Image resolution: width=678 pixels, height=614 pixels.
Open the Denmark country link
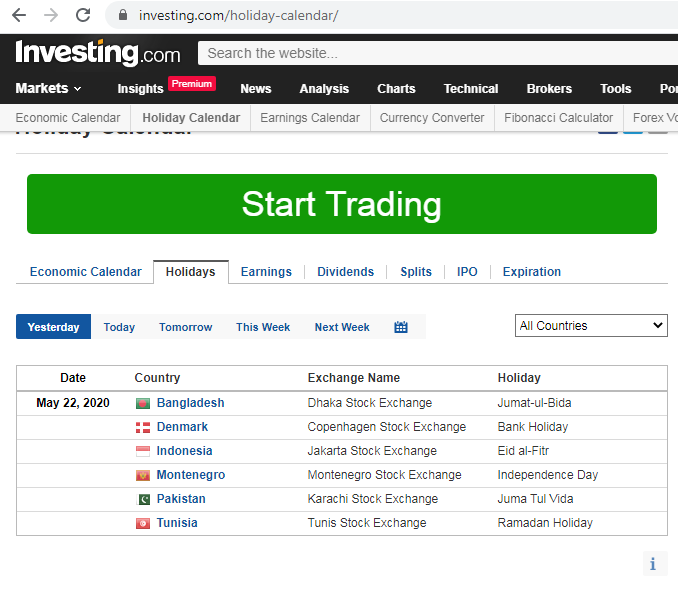[x=182, y=427]
